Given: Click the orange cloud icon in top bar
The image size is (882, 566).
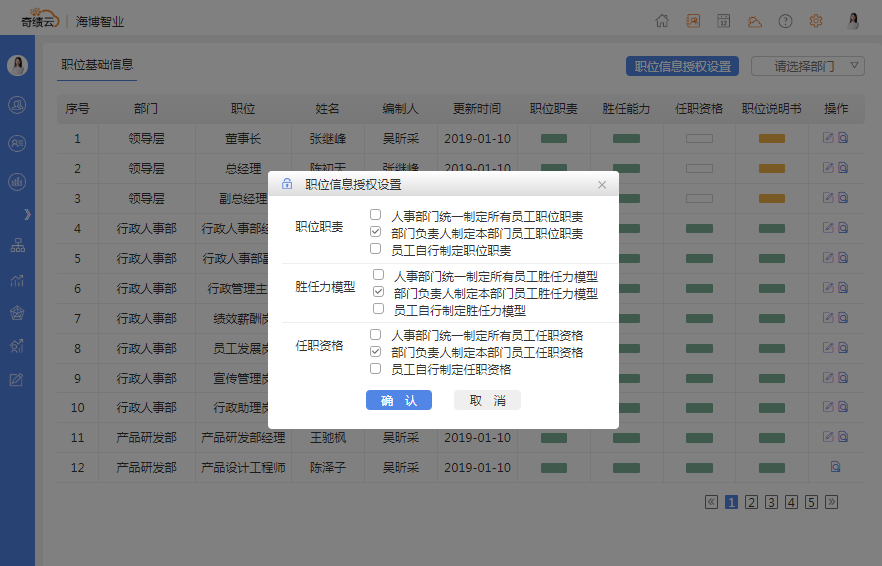Looking at the screenshot, I should pos(754,21).
